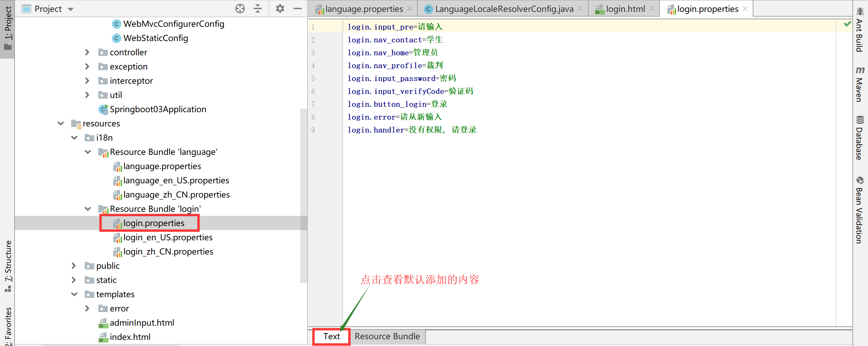The height and width of the screenshot is (346, 868).
Task: Collapse the Resource Bundle 'login' node
Action: click(88, 209)
